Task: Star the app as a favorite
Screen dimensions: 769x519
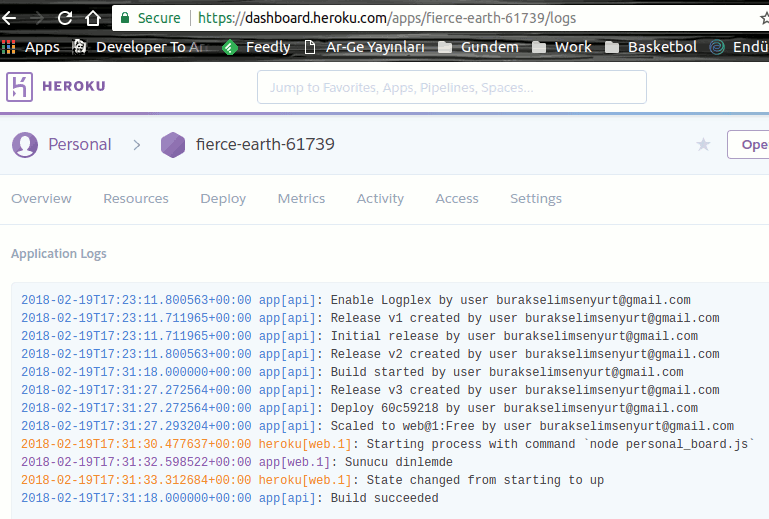Action: click(x=703, y=145)
